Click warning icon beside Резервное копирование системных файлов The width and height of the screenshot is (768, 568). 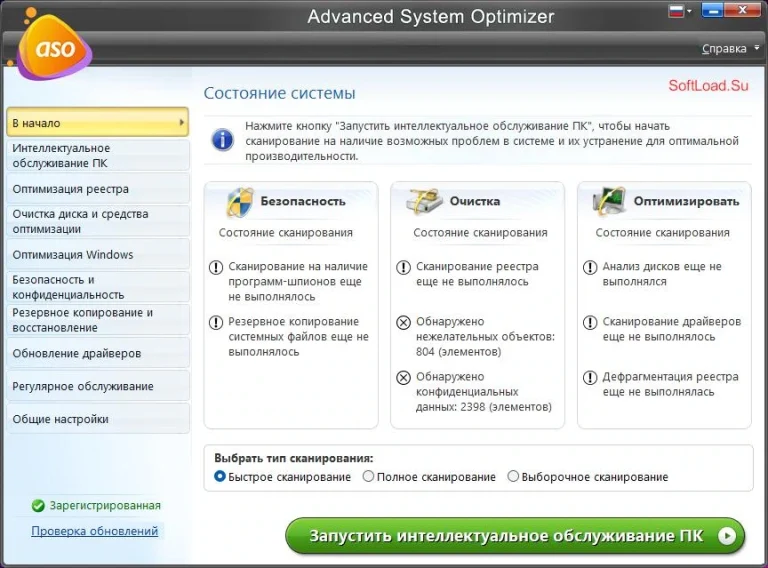(216, 323)
